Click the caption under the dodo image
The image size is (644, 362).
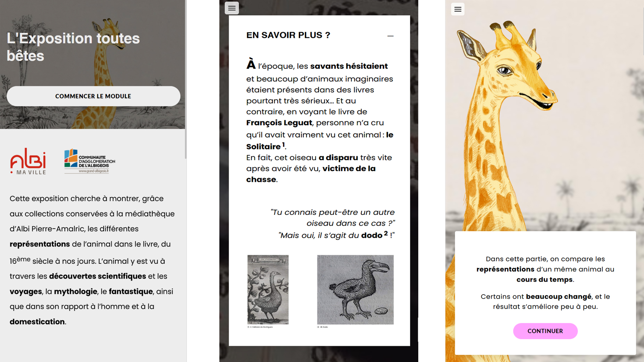tap(323, 327)
